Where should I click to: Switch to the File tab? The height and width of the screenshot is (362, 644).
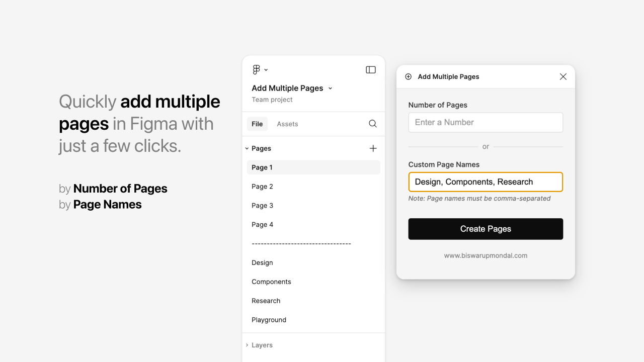pos(257,124)
